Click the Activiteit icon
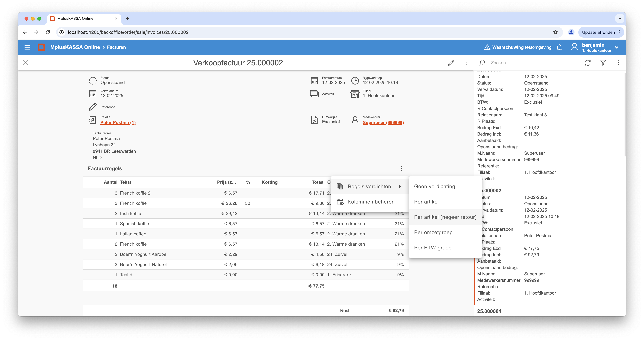 [314, 94]
